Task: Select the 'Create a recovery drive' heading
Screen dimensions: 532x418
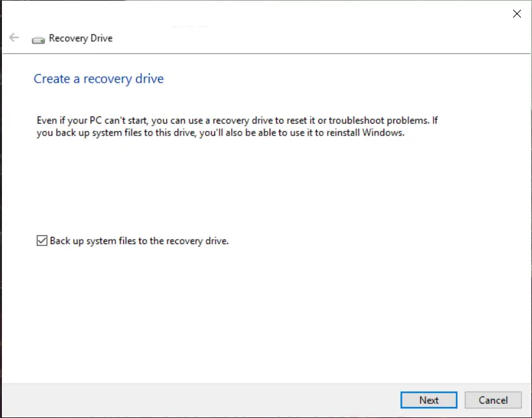Action: [x=99, y=79]
